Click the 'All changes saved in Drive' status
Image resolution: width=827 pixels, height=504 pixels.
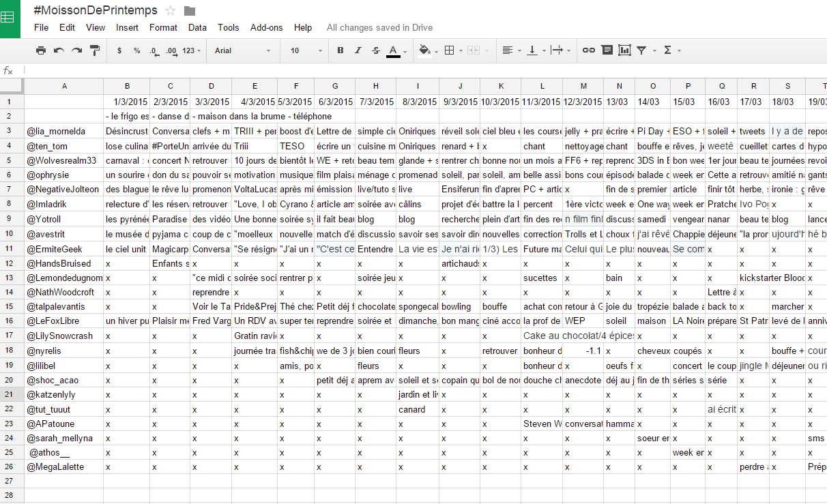379,28
